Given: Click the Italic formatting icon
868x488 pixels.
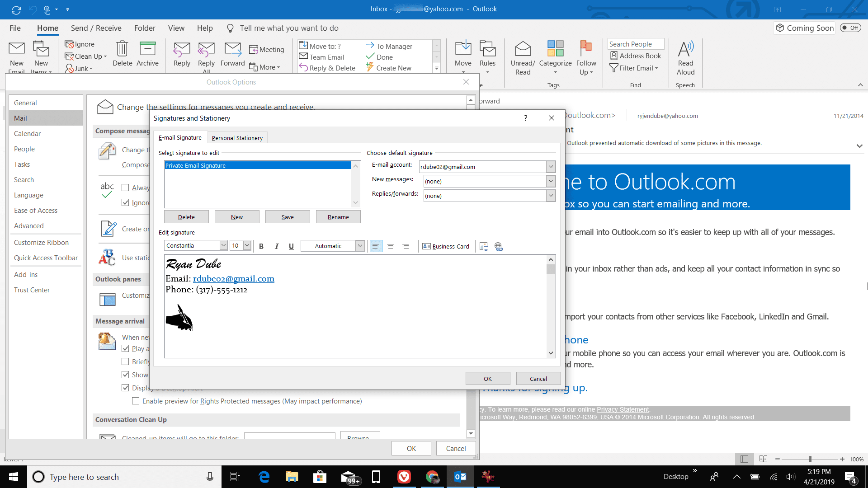Looking at the screenshot, I should tap(277, 246).
